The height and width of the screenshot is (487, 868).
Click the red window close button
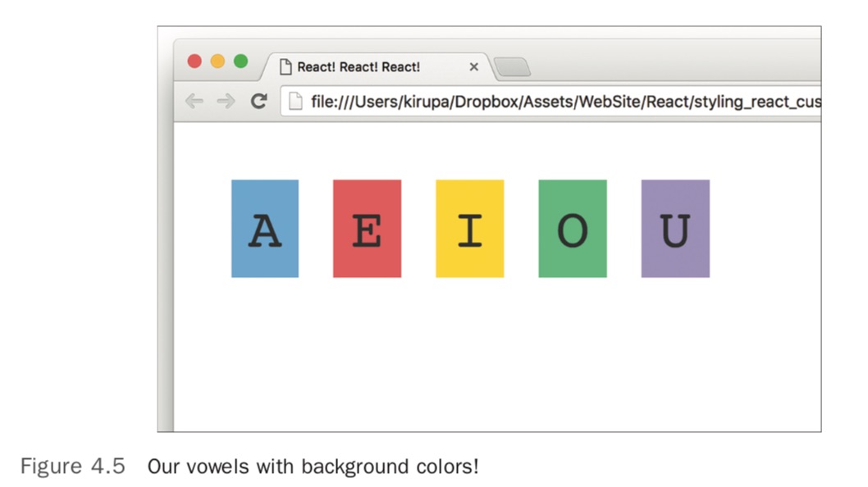point(194,61)
